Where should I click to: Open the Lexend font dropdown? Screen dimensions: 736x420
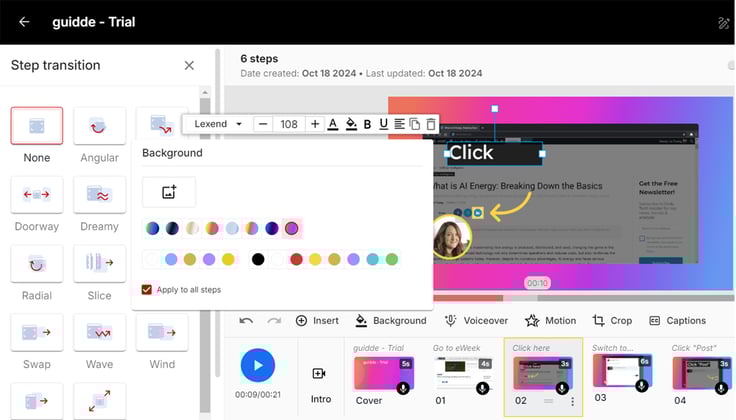pos(218,124)
